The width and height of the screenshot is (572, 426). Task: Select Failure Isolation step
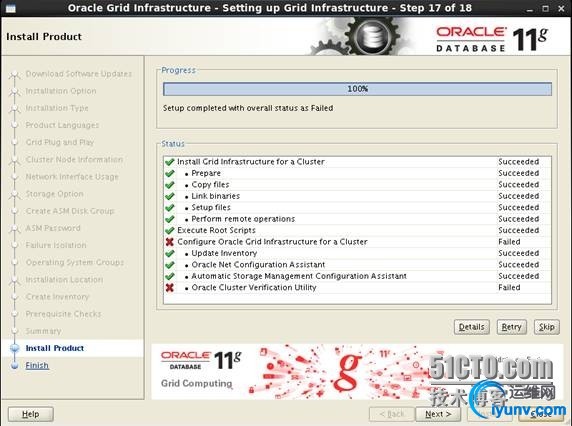tap(56, 245)
